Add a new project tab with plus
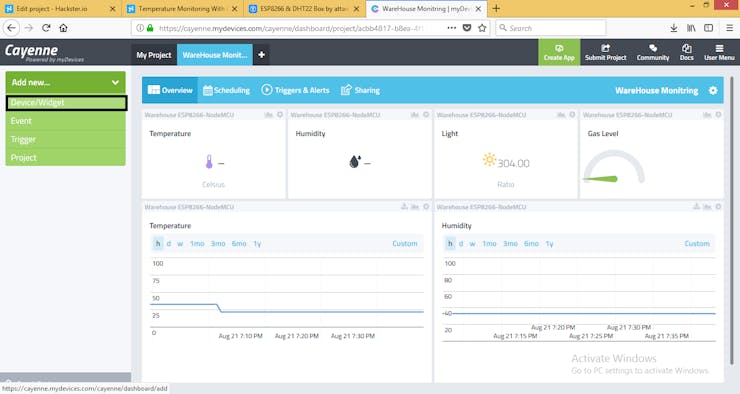 [x=261, y=55]
